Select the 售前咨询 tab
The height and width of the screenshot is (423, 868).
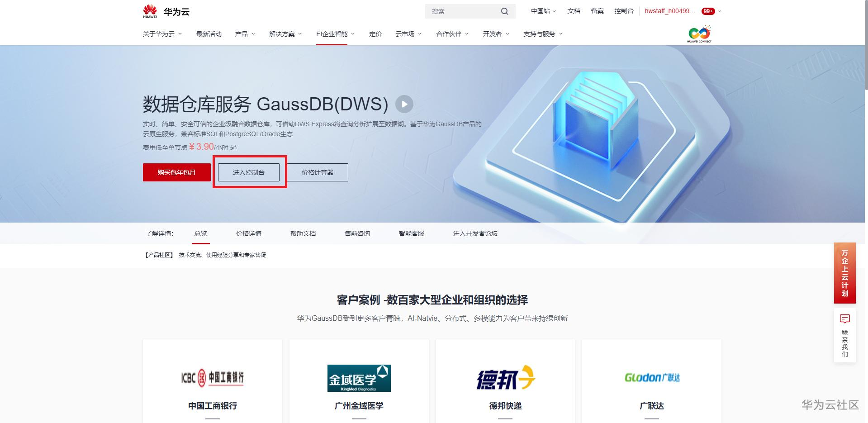click(x=357, y=233)
